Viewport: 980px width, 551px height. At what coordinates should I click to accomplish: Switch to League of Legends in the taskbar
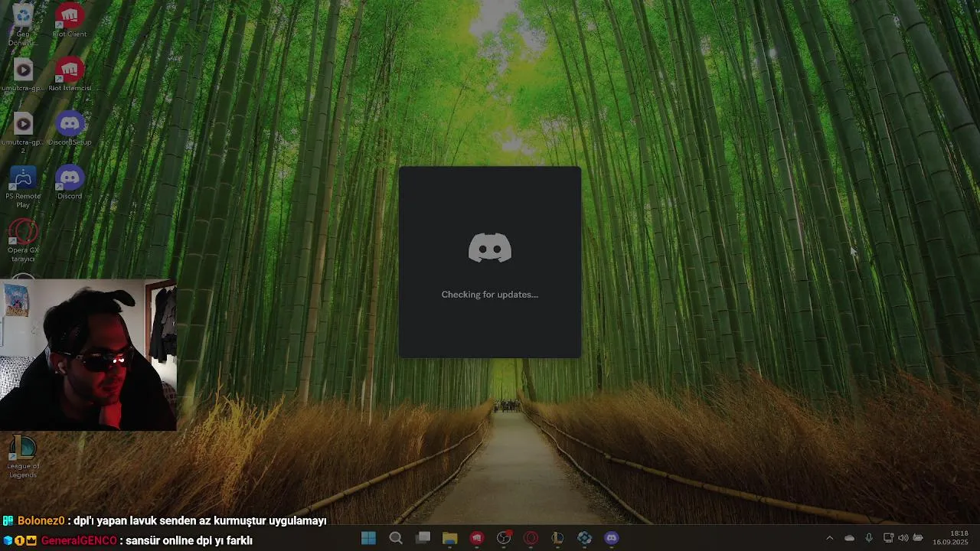[x=557, y=538]
